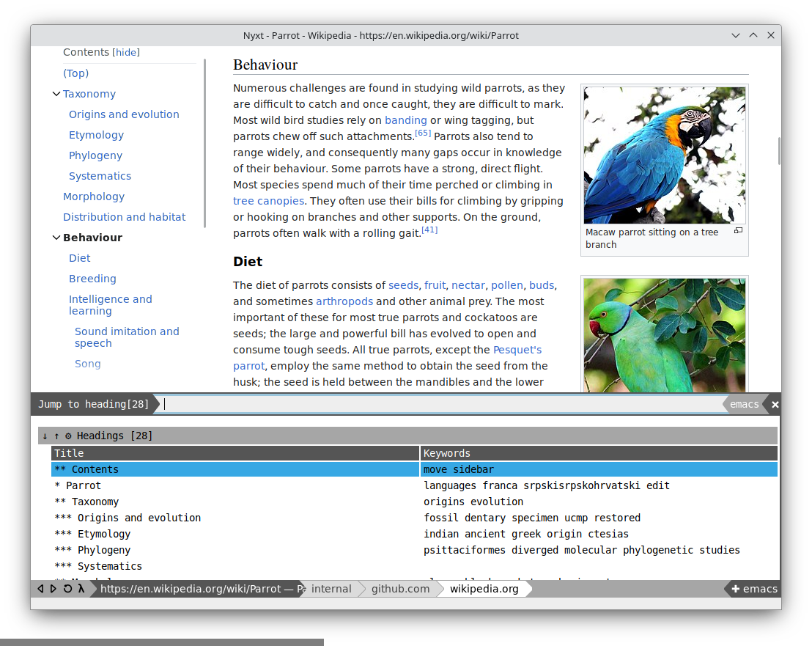Click the up arrow in the Headings source header
The image size is (812, 646).
coord(56,436)
